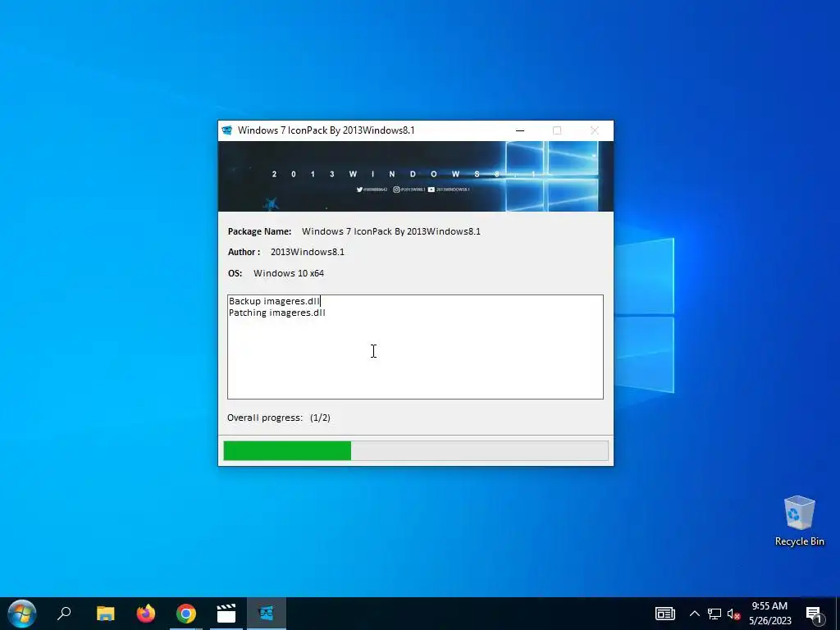Select the Recycle Bin desktop icon

click(799, 521)
